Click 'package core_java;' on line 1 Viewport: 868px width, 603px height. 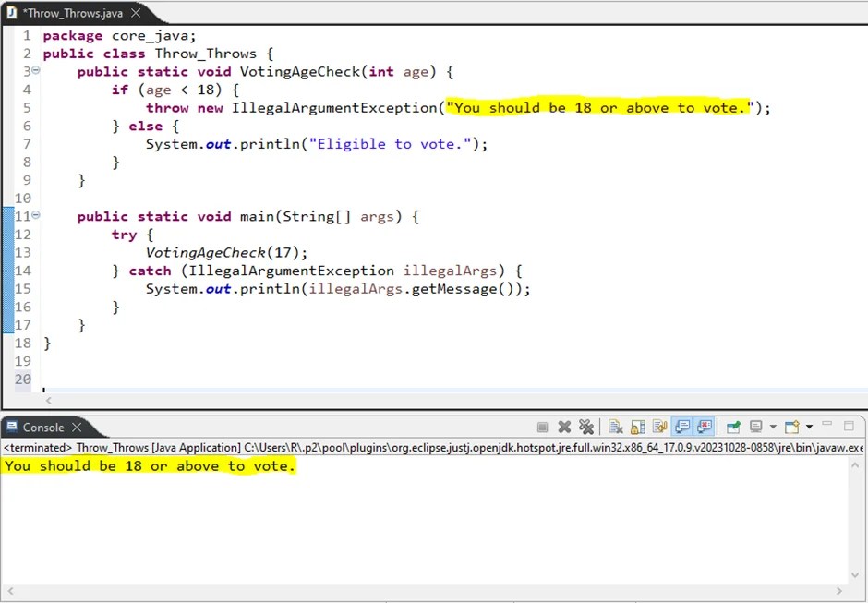119,36
